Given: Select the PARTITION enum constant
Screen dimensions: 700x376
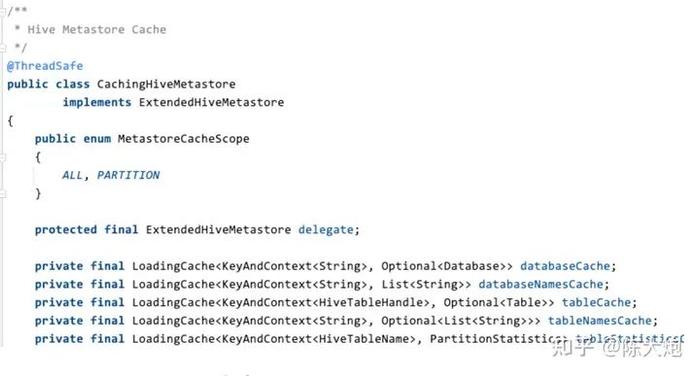Looking at the screenshot, I should point(128,175).
